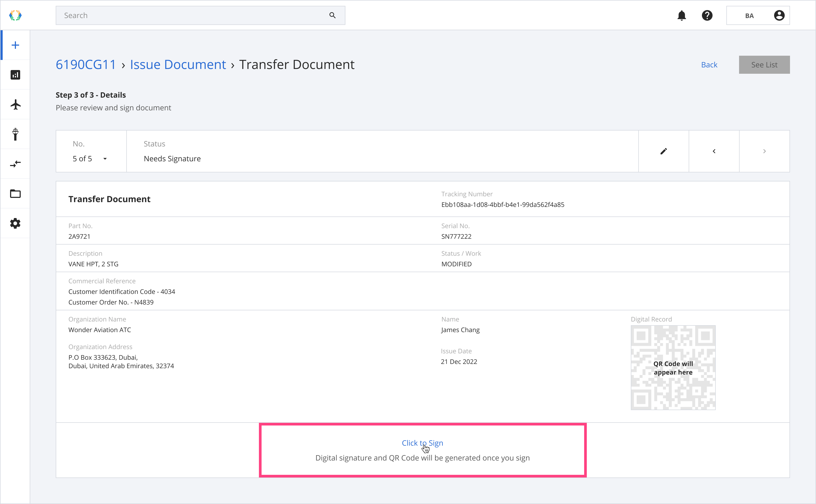
Task: Open the transfer arrows sidebar icon
Action: pyautogui.click(x=15, y=164)
